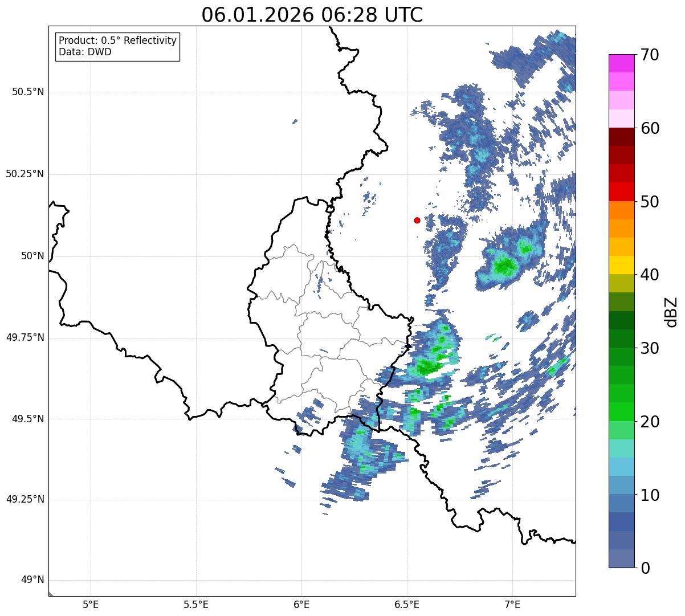The height and width of the screenshot is (616, 685).
Task: Click the 6°E longitude label
Action: [x=301, y=605]
